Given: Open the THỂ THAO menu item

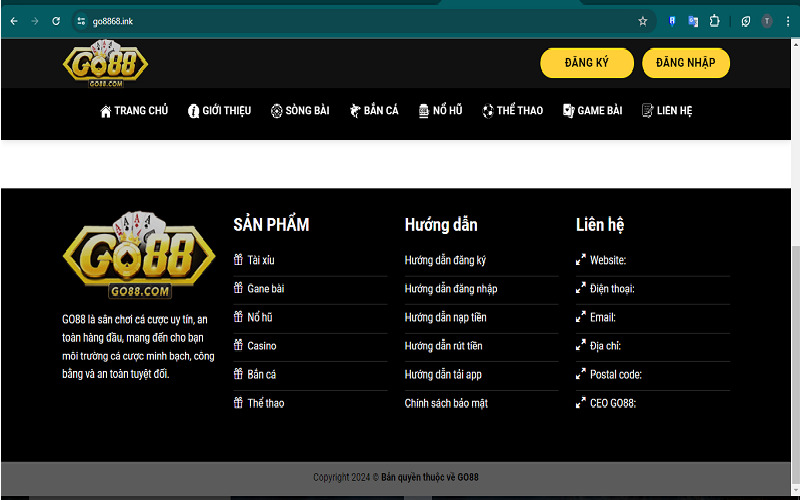Looking at the screenshot, I should click(512, 111).
